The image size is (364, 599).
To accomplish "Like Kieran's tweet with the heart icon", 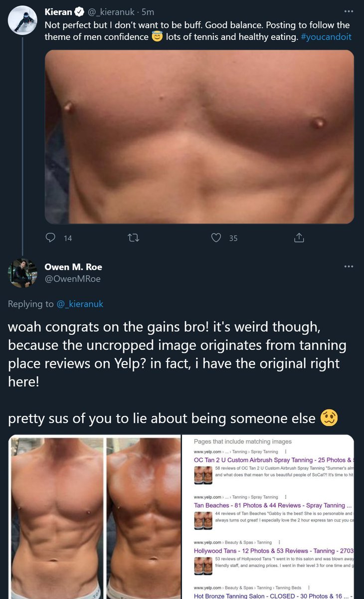I will pyautogui.click(x=216, y=238).
